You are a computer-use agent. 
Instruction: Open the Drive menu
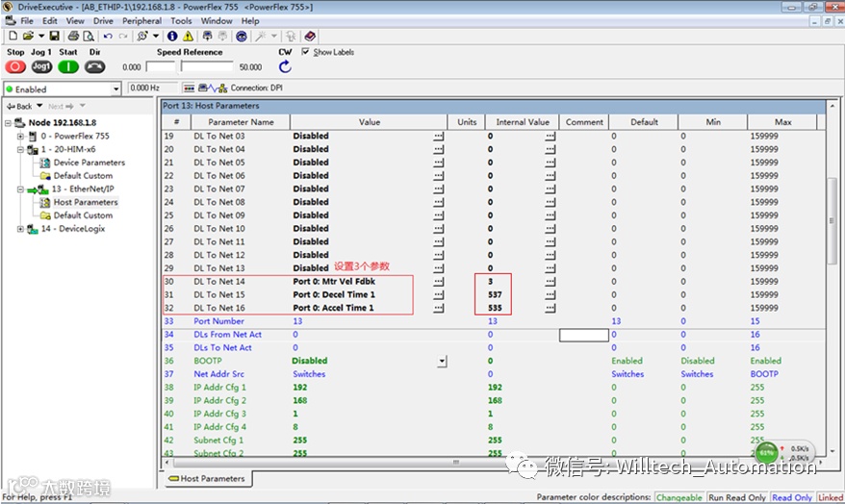tap(103, 21)
